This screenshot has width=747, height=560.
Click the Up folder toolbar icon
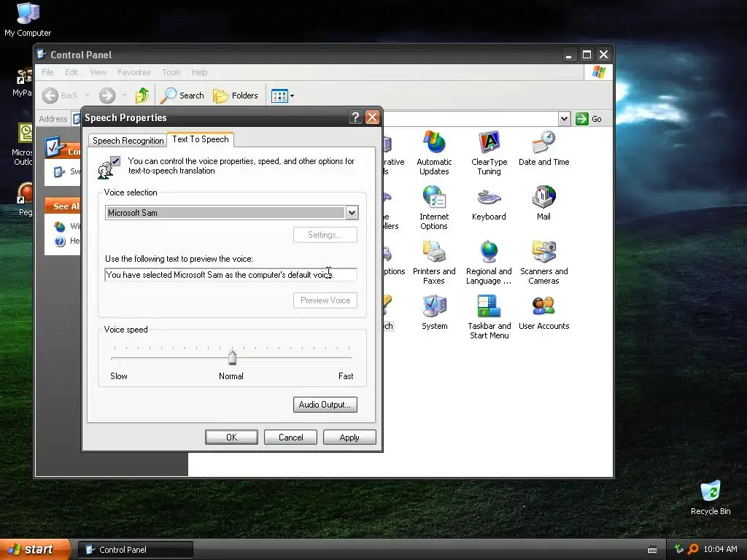click(x=142, y=96)
